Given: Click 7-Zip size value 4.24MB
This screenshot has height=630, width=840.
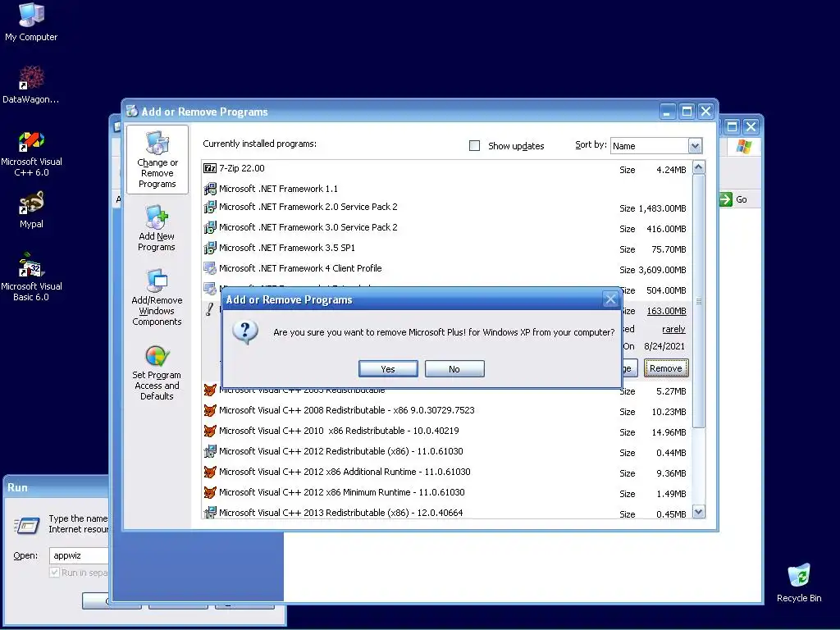Looking at the screenshot, I should [671, 170].
